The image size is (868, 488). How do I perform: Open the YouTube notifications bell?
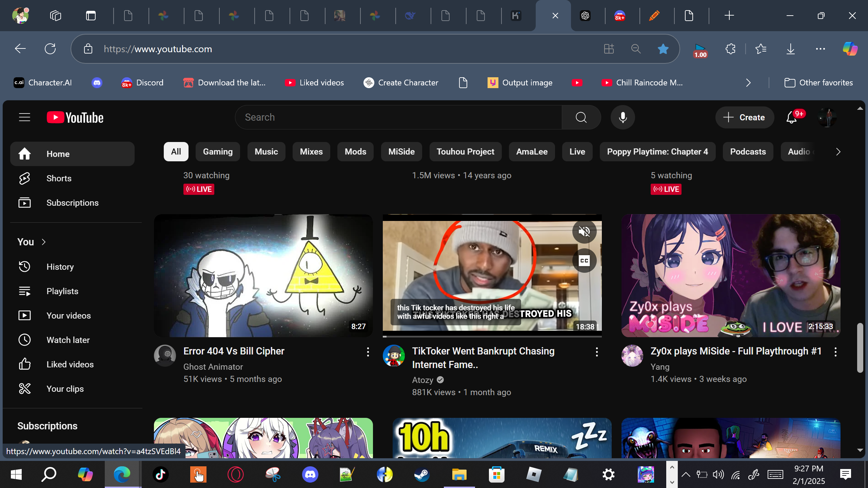(791, 118)
